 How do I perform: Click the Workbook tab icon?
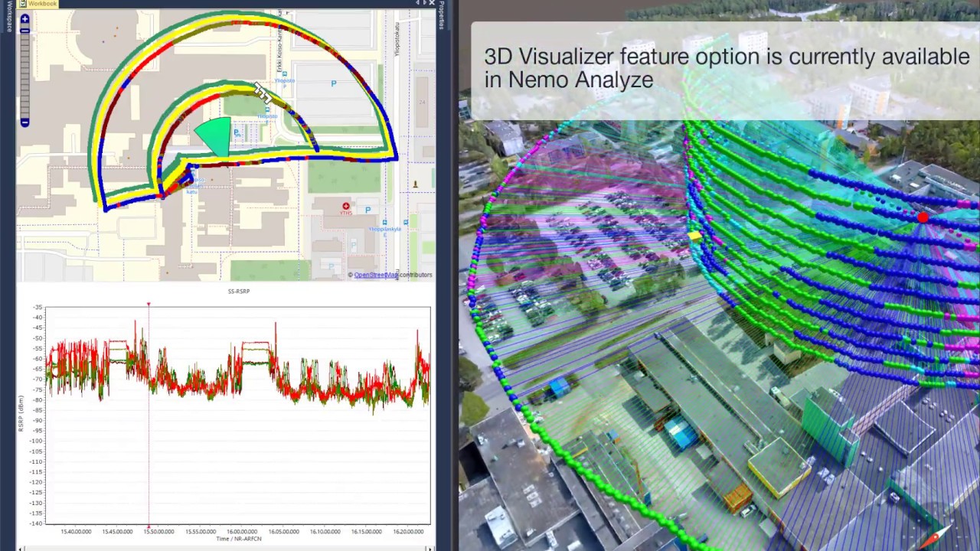tap(23, 4)
